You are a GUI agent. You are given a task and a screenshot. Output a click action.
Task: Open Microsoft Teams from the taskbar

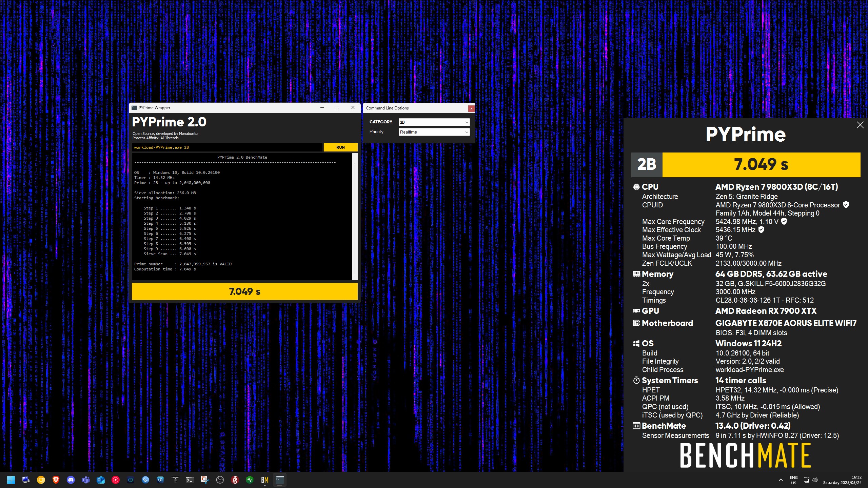85,480
